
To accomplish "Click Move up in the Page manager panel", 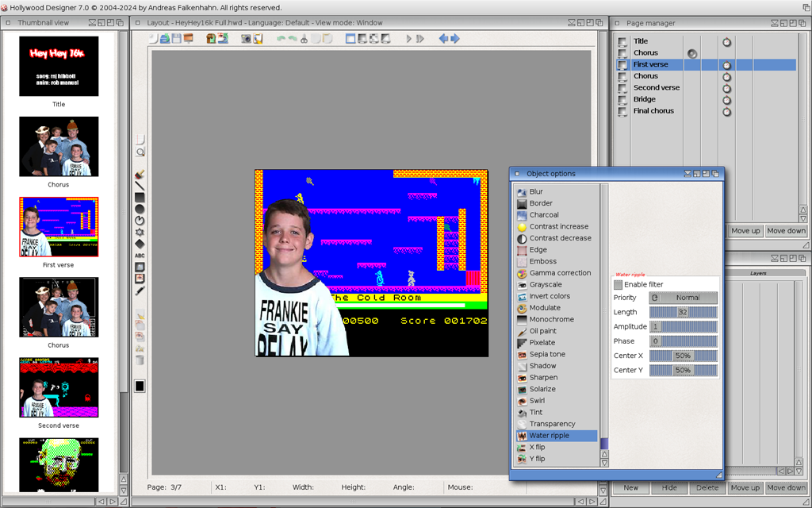I will coord(745,231).
